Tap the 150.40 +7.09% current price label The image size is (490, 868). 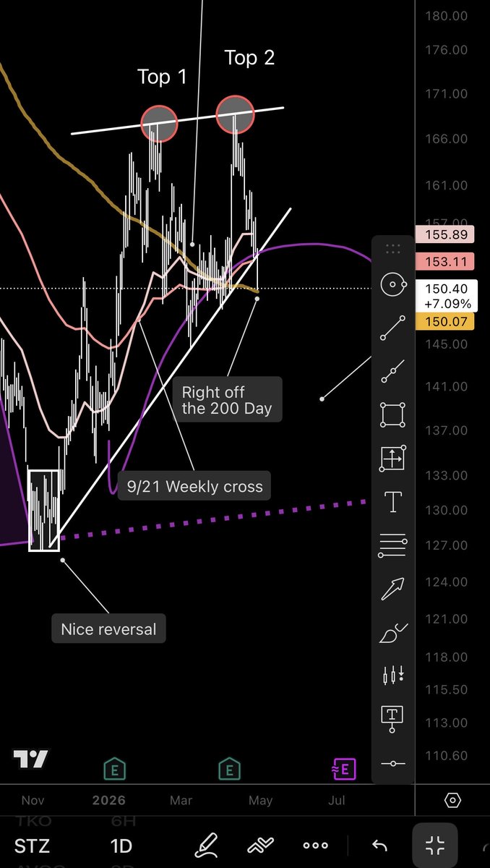pos(447,296)
